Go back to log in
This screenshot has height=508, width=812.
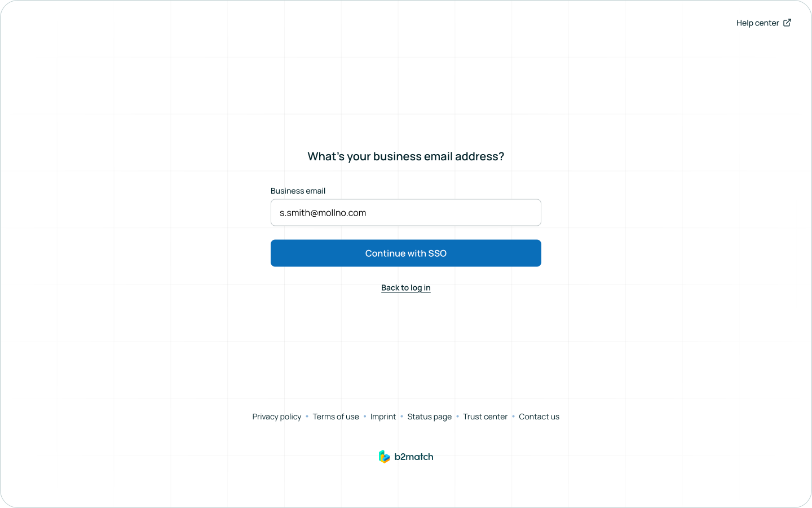pyautogui.click(x=406, y=288)
